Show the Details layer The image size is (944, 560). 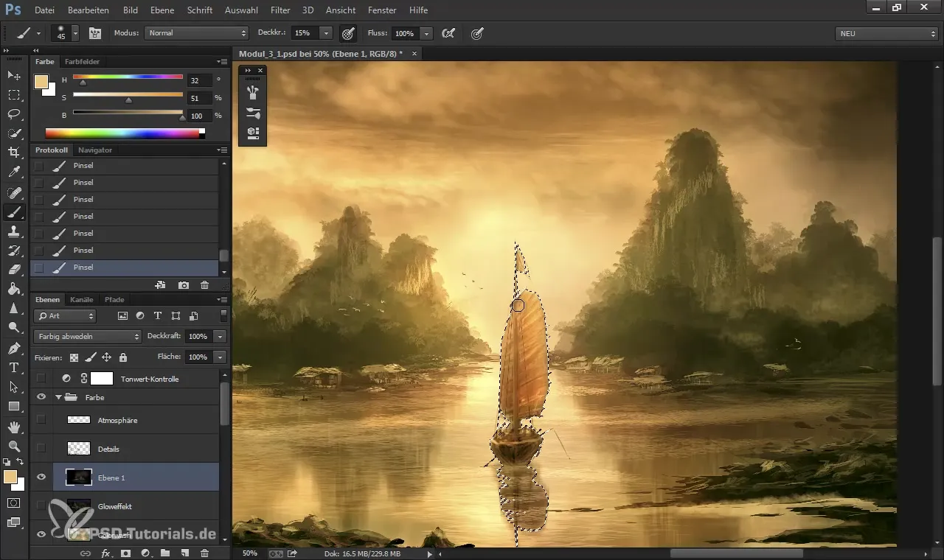(41, 449)
